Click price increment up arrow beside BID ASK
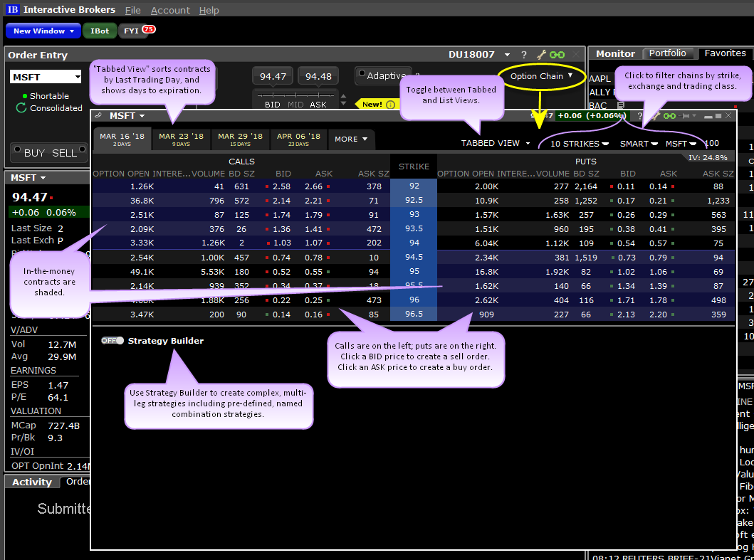 [x=343, y=96]
